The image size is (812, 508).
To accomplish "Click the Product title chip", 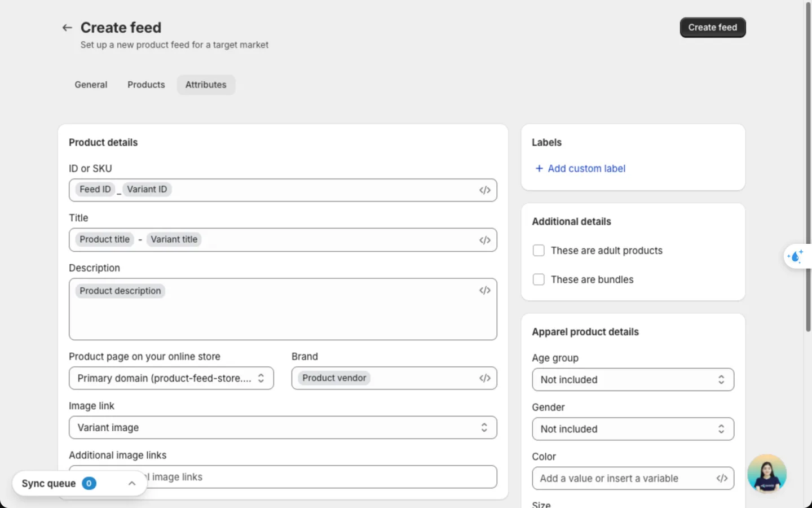I will (105, 239).
